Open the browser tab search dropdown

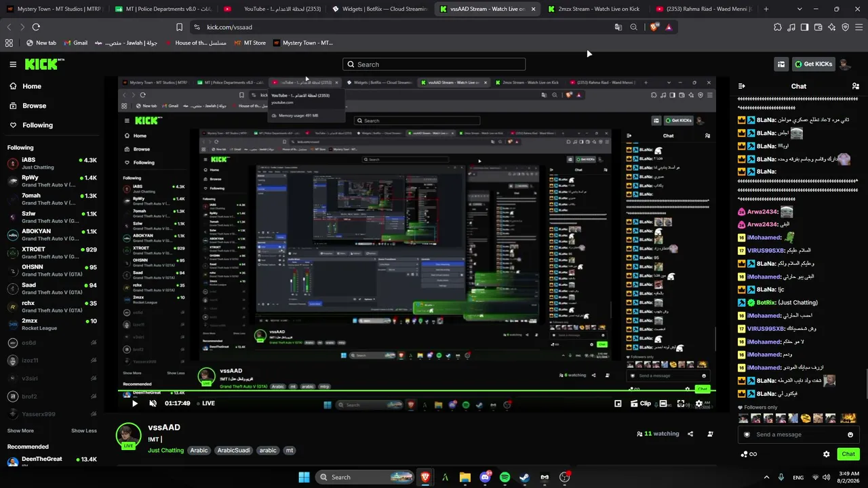800,9
